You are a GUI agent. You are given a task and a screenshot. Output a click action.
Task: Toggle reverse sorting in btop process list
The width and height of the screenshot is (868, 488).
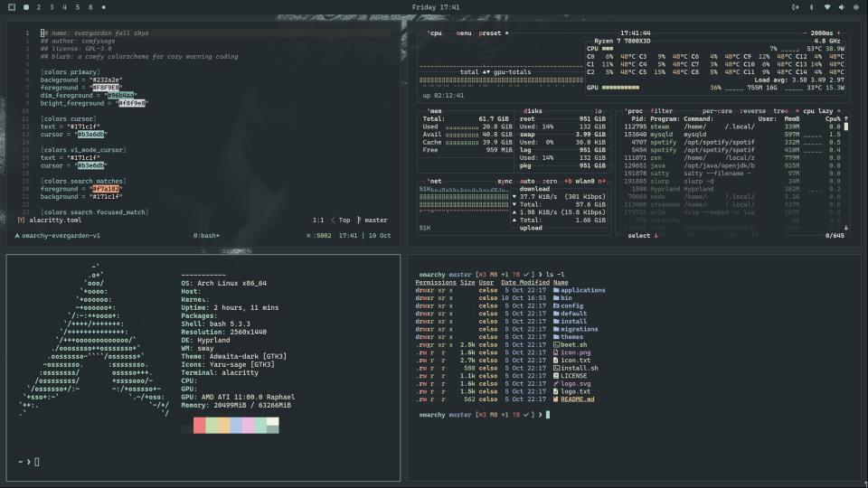753,111
